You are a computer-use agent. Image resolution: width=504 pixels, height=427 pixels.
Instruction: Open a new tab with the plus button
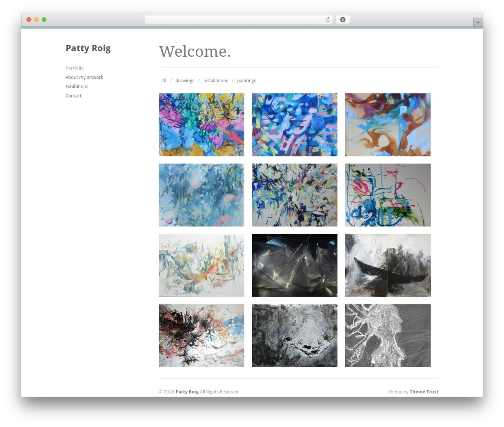pyautogui.click(x=478, y=22)
